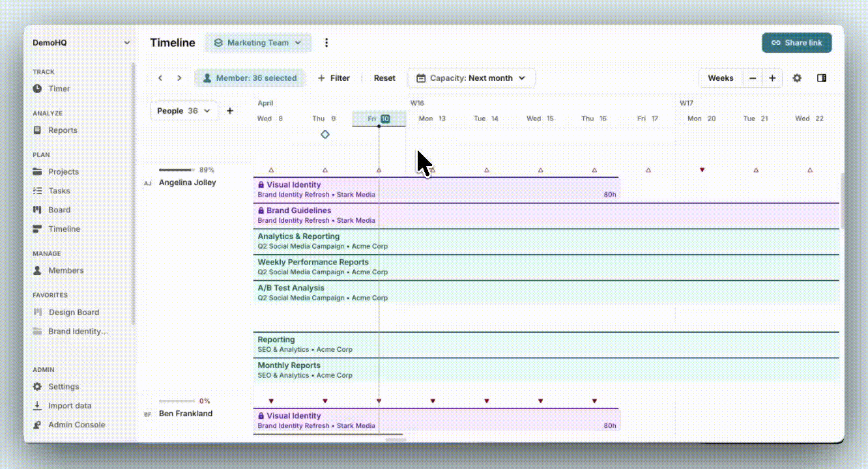Image resolution: width=868 pixels, height=469 pixels.
Task: Open Timer in the sidebar
Action: pos(59,89)
